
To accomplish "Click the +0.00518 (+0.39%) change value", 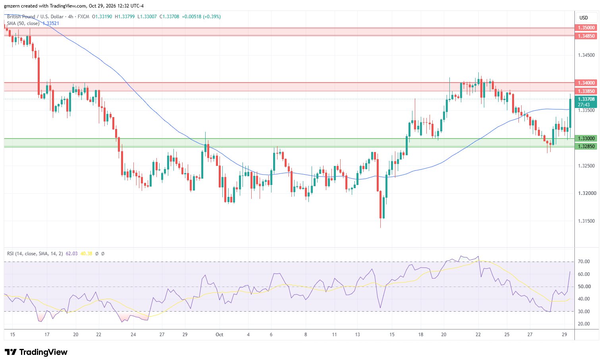I will tap(201, 17).
